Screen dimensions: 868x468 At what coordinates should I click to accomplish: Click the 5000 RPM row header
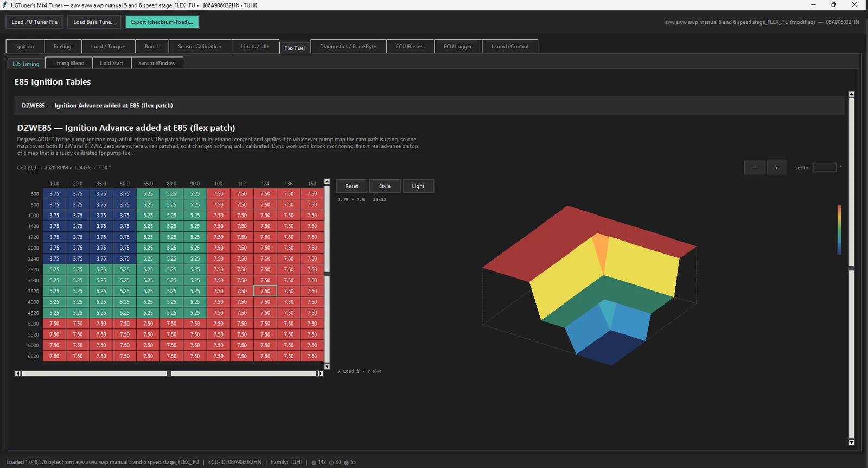pos(34,324)
